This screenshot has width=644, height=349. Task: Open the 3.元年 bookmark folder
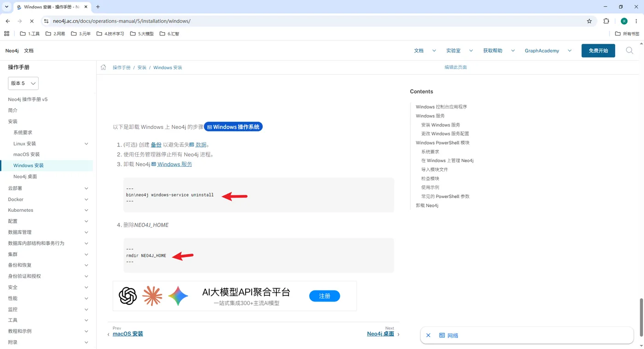point(81,34)
